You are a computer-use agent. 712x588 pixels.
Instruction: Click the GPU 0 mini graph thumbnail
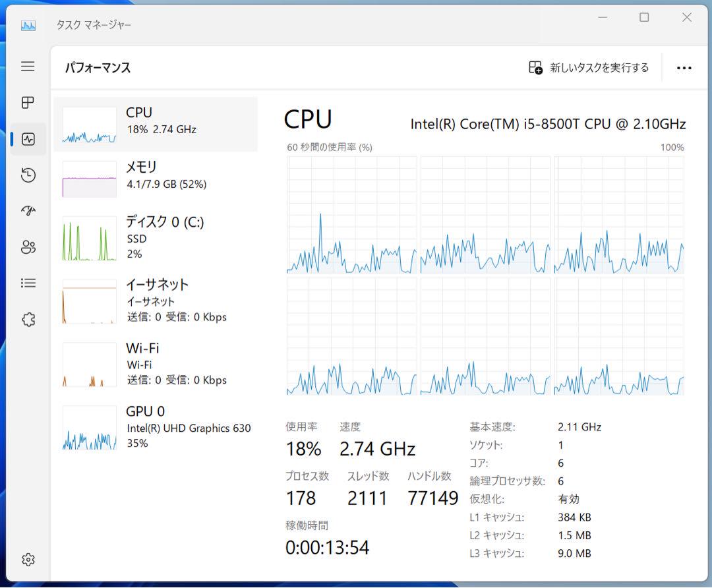pyautogui.click(x=90, y=428)
